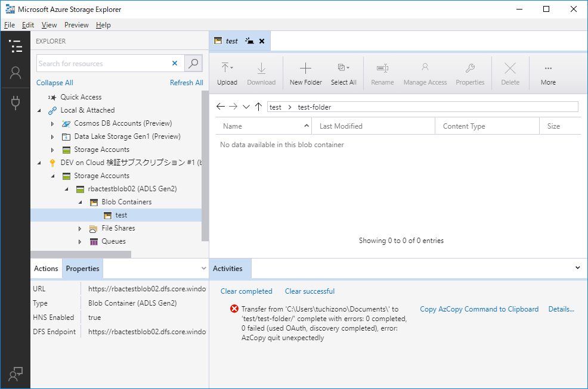
Task: Navigate up one folder level
Action: point(258,107)
